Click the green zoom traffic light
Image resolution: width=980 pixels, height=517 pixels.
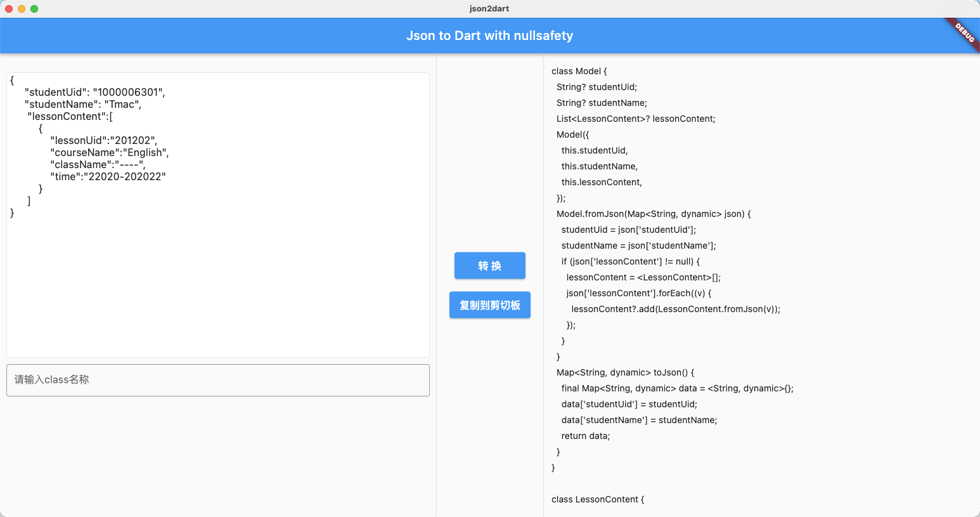[x=33, y=9]
